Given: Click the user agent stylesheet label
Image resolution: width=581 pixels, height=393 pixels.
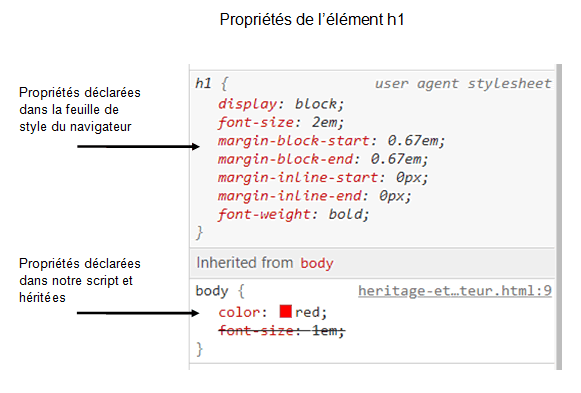Looking at the screenshot, I should tap(463, 84).
